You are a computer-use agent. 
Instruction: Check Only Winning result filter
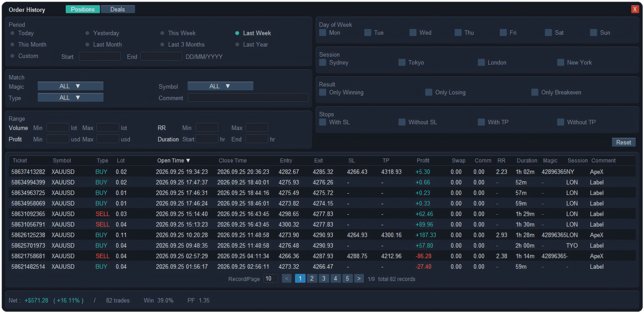(323, 92)
